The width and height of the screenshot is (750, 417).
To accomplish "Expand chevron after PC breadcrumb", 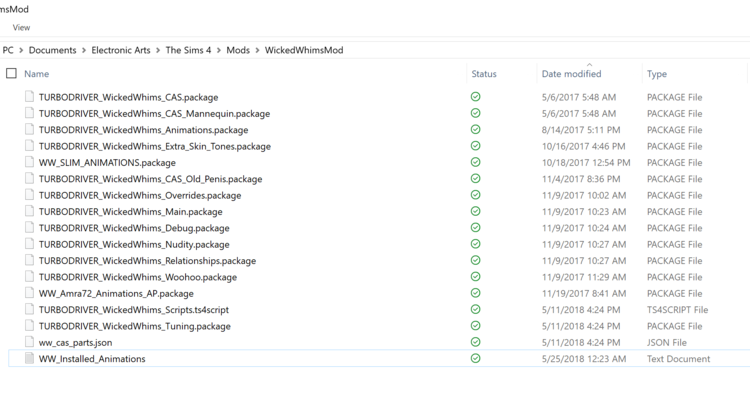I will 21,50.
